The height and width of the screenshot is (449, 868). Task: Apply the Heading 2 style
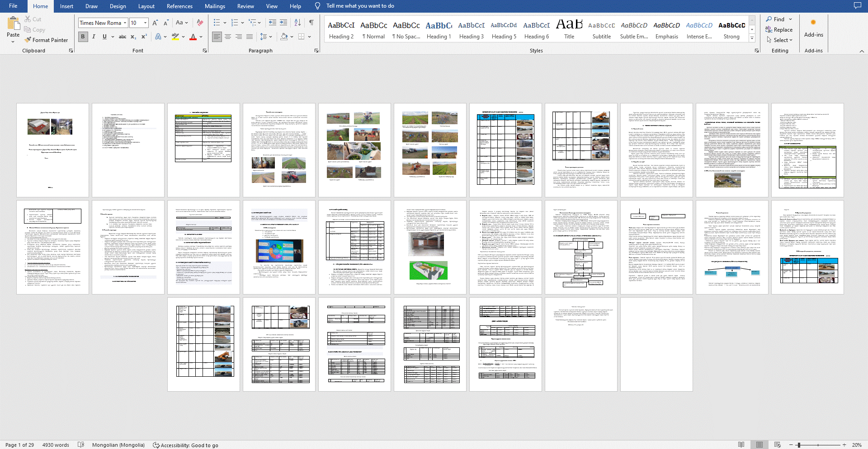[341, 30]
